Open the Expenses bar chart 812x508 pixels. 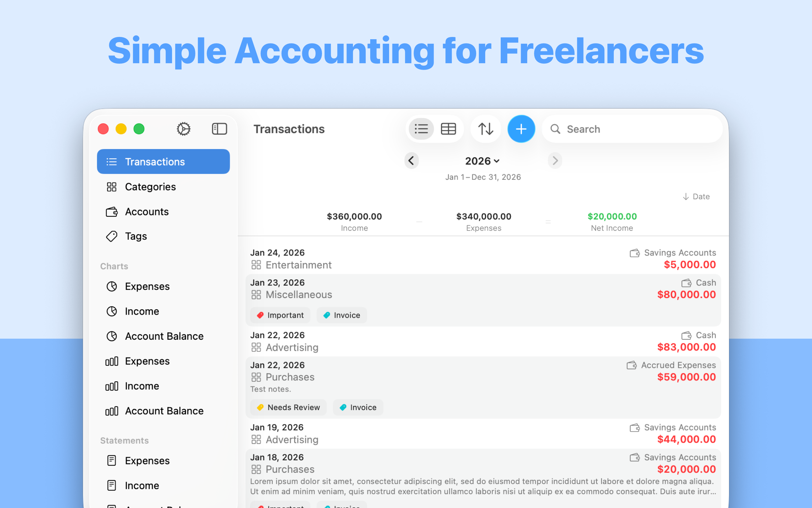click(164, 361)
